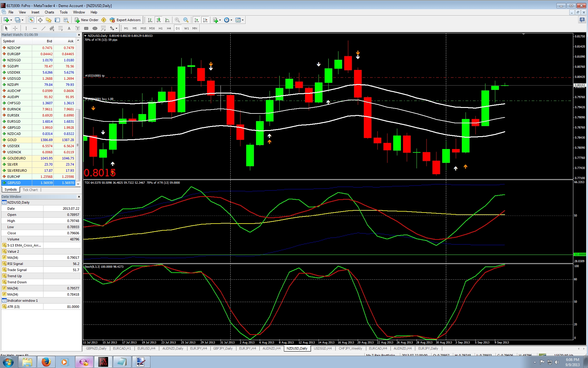The height and width of the screenshot is (368, 588).
Task: Open the Strategy Tester icon
Action: coord(66,20)
